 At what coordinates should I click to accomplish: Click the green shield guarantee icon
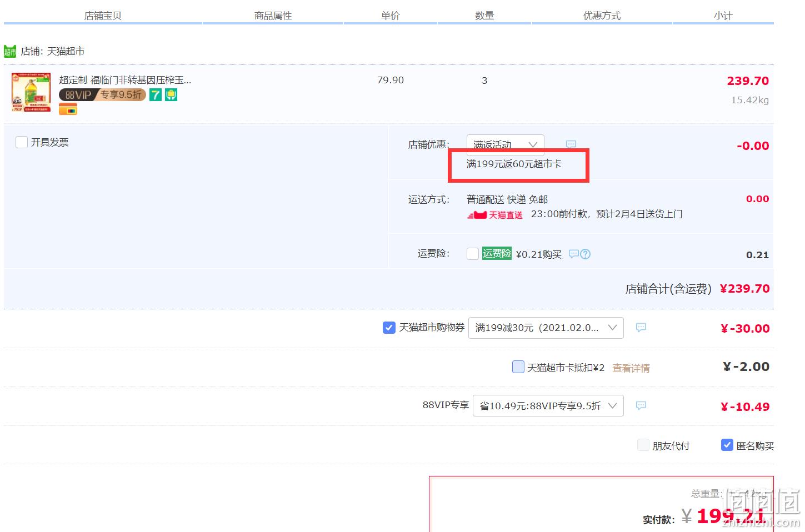[x=171, y=95]
